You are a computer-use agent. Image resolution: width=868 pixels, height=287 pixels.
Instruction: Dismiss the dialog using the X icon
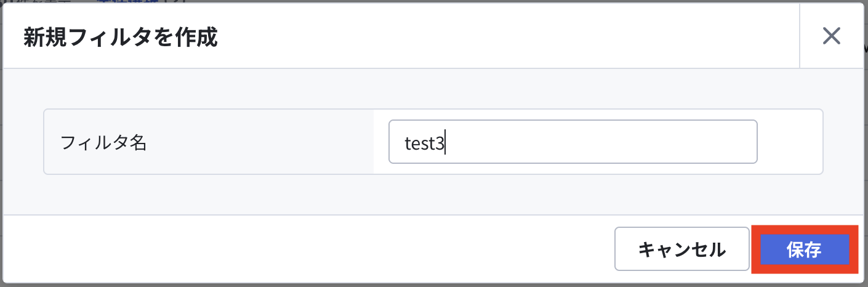(832, 36)
